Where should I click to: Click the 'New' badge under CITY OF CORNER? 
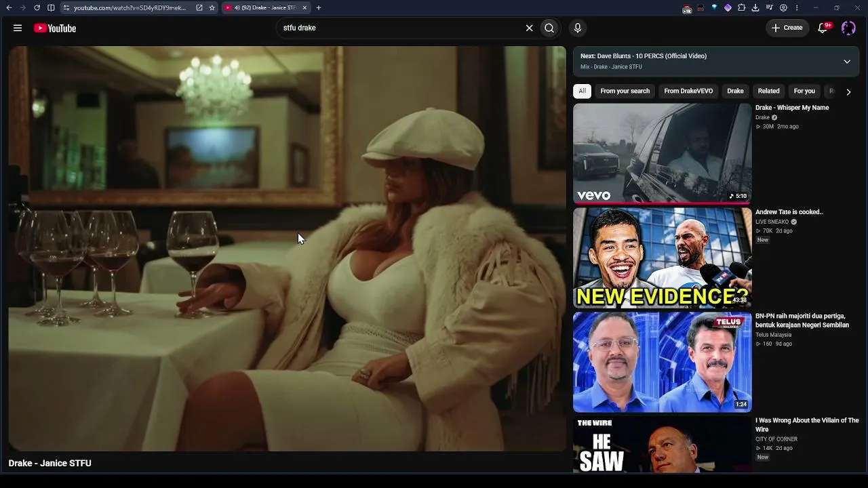click(763, 457)
